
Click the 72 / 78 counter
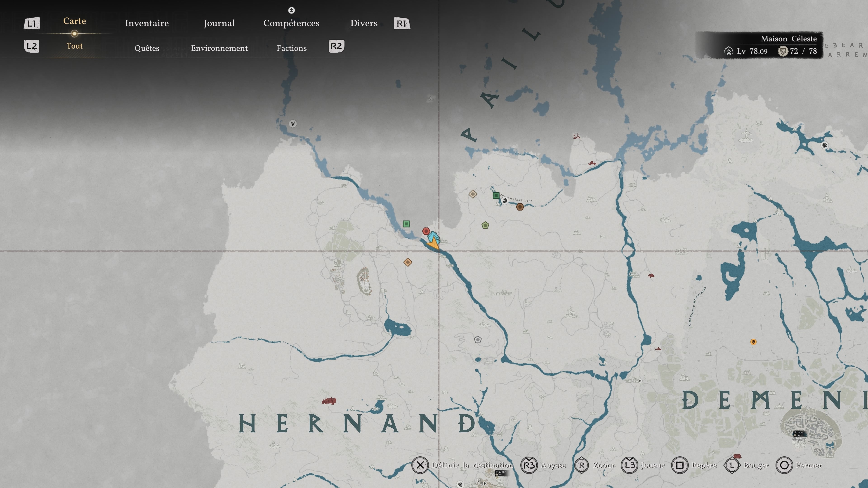803,51
